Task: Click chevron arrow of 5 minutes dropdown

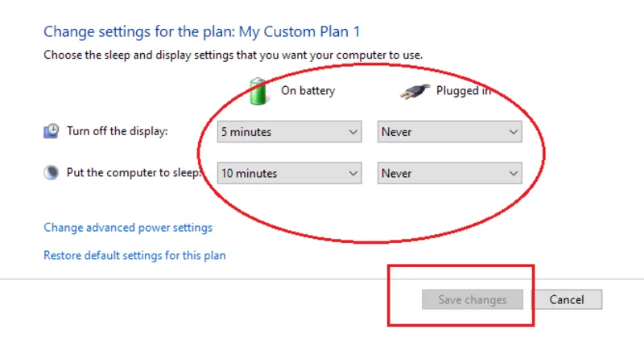Action: pyautogui.click(x=353, y=132)
